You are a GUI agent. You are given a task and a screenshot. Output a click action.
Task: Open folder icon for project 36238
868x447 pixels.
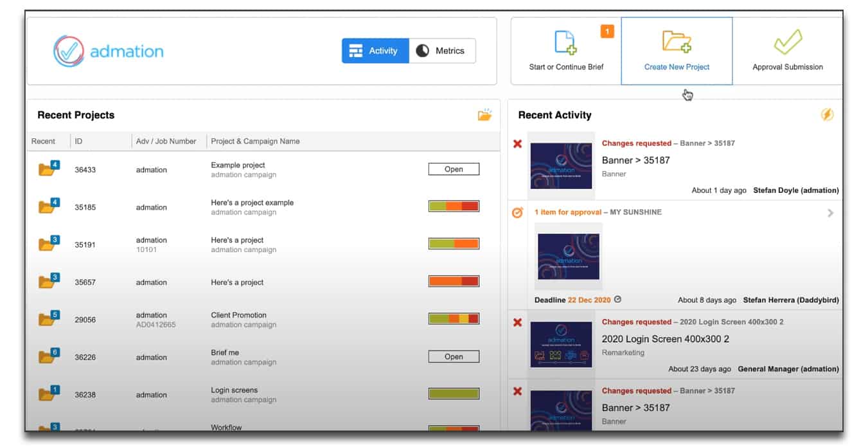pos(48,394)
